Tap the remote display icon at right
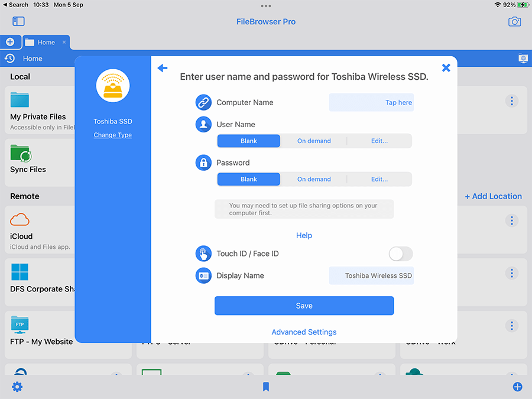532x399 pixels. (523, 58)
